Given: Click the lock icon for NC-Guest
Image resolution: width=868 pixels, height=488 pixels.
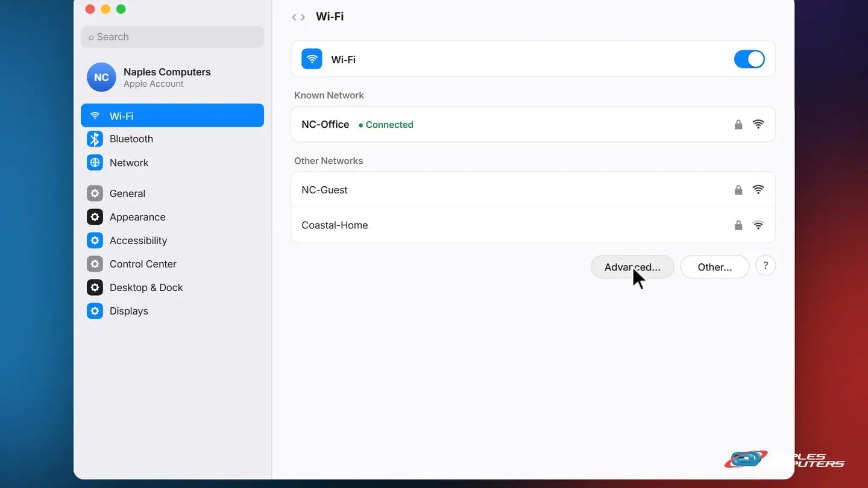Looking at the screenshot, I should point(738,190).
